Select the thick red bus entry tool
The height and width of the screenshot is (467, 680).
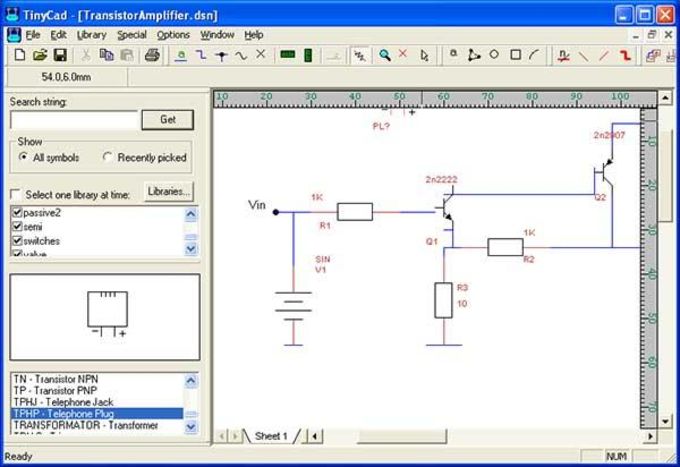[x=625, y=55]
